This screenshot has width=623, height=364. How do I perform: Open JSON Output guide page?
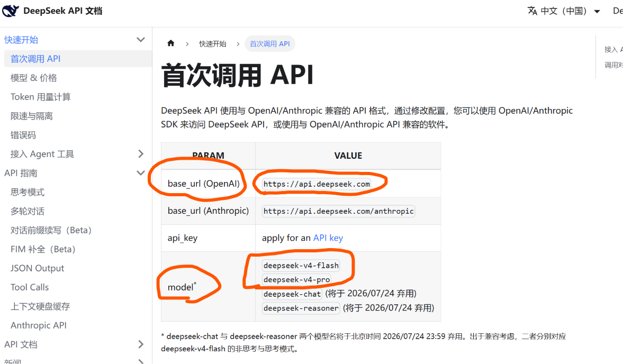pos(38,268)
